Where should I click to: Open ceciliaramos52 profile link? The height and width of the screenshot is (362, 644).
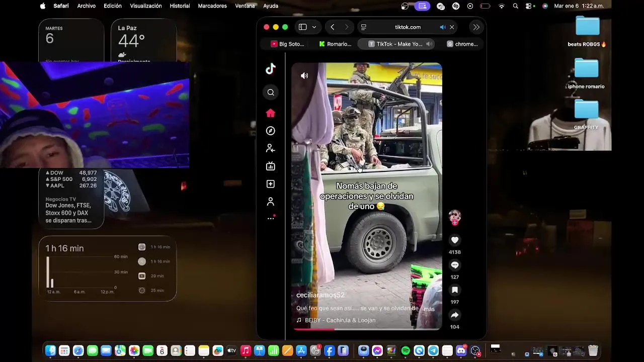(320, 295)
